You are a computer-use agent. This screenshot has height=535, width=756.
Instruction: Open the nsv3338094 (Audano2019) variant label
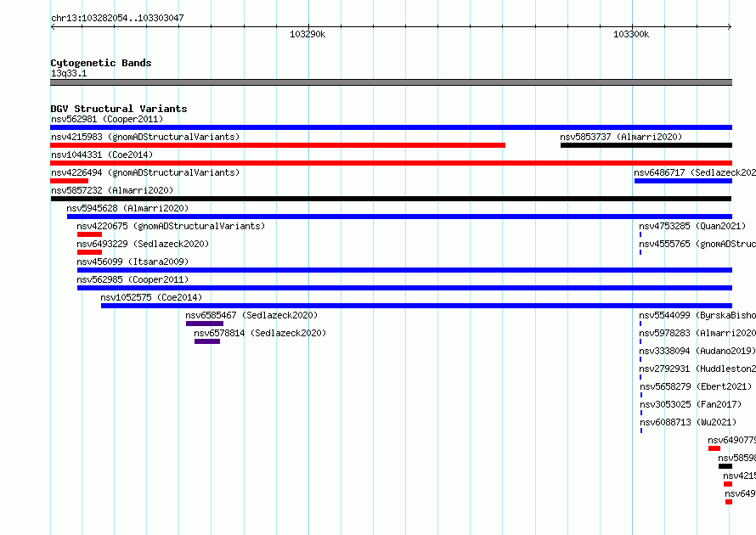(x=697, y=351)
